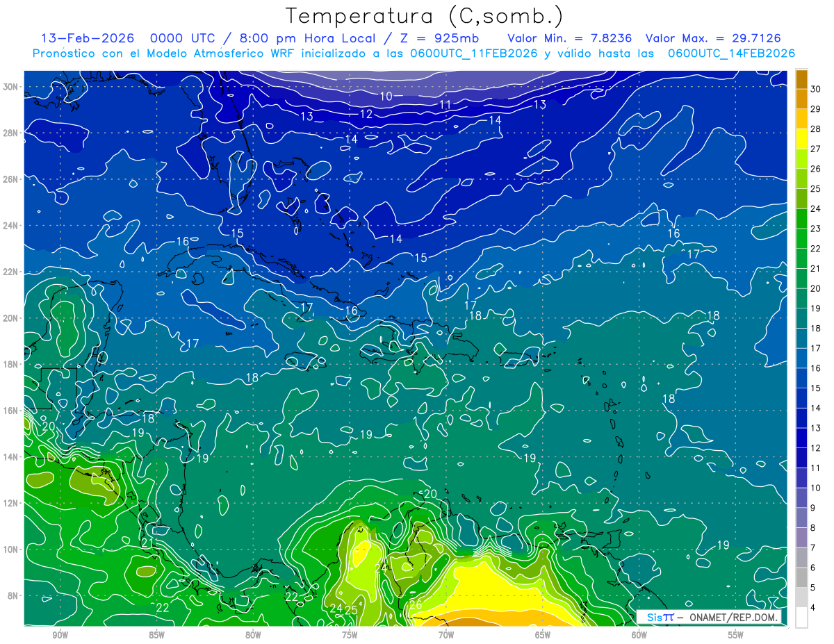Click the '13-Feb-2026' date text

coord(88,38)
